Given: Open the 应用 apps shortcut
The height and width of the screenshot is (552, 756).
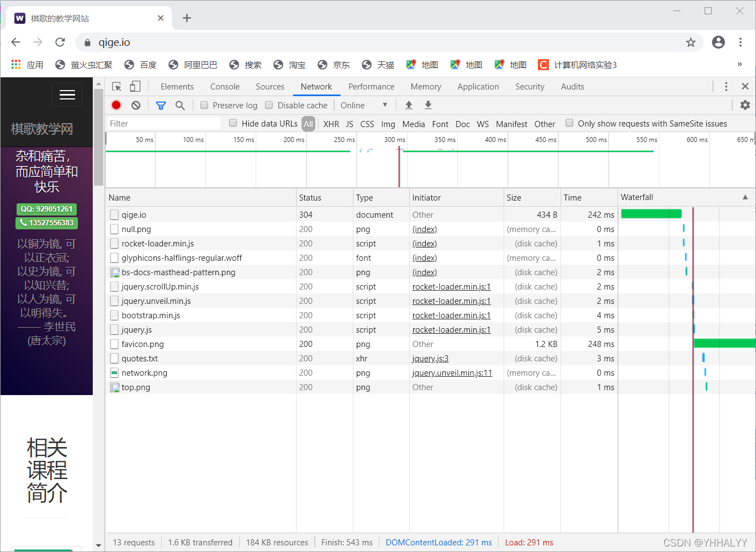Looking at the screenshot, I should tap(27, 65).
